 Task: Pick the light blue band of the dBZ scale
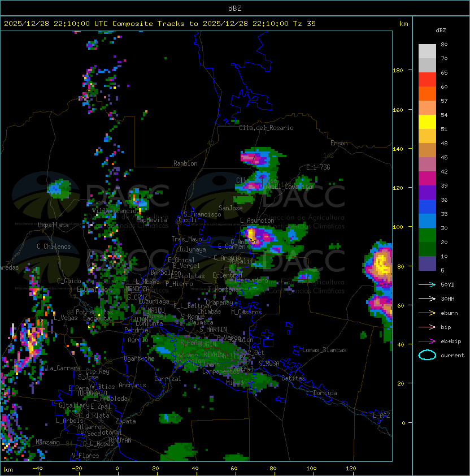tap(427, 220)
